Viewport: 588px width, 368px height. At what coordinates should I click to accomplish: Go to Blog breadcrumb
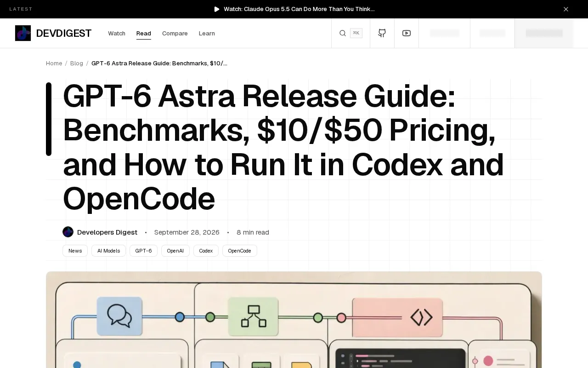tap(77, 63)
